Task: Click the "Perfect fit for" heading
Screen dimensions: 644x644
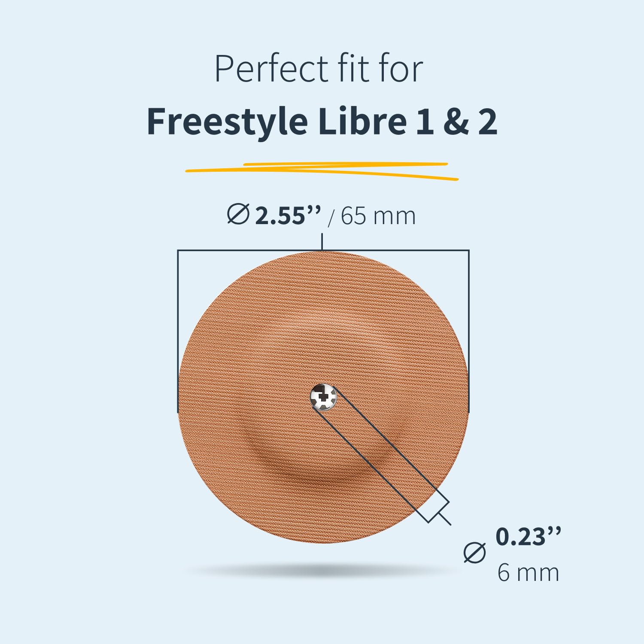Action: click(319, 69)
